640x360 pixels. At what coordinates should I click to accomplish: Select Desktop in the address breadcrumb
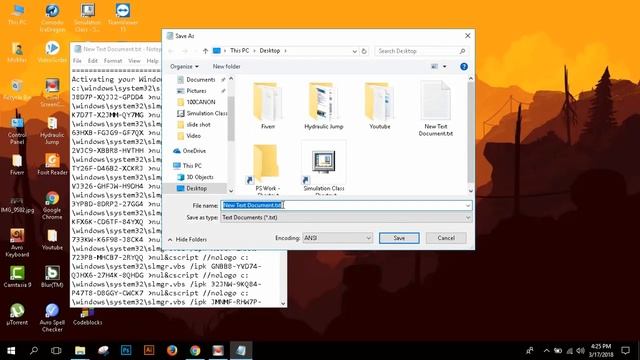[x=270, y=51]
